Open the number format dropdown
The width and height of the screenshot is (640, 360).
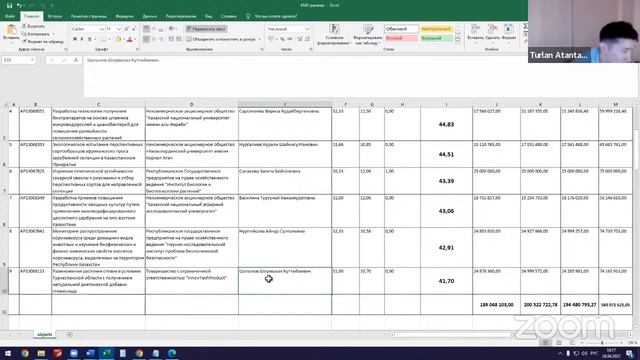307,29
